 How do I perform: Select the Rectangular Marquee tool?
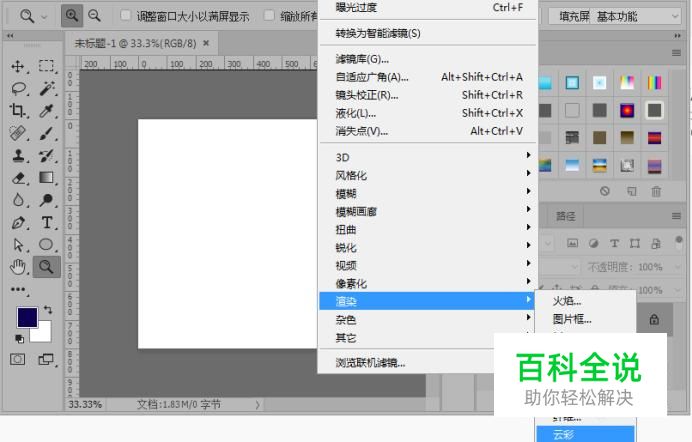click(x=46, y=66)
